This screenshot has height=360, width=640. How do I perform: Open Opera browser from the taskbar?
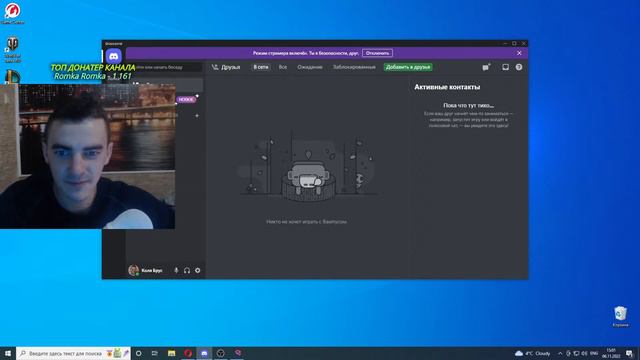pyautogui.click(x=188, y=353)
